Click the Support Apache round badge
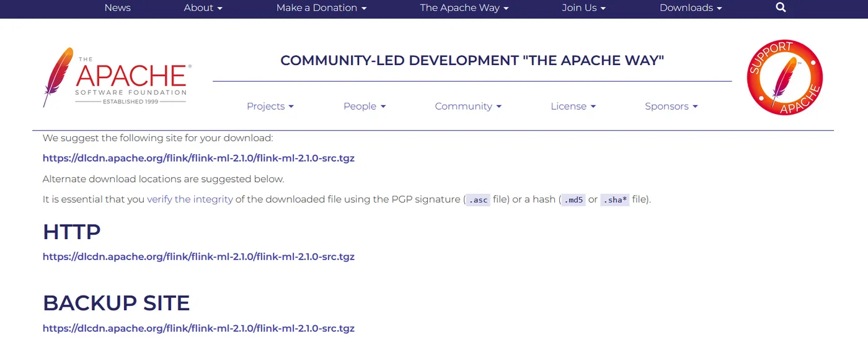The width and height of the screenshot is (868, 353). tap(785, 77)
